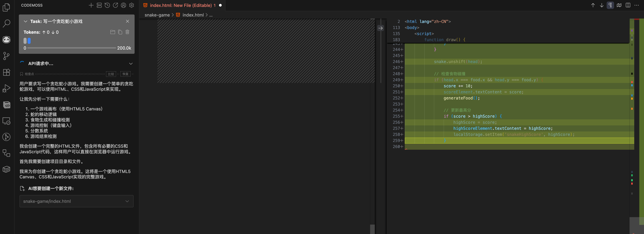
Task: Click index.html in the breadcrumb
Action: (193, 15)
